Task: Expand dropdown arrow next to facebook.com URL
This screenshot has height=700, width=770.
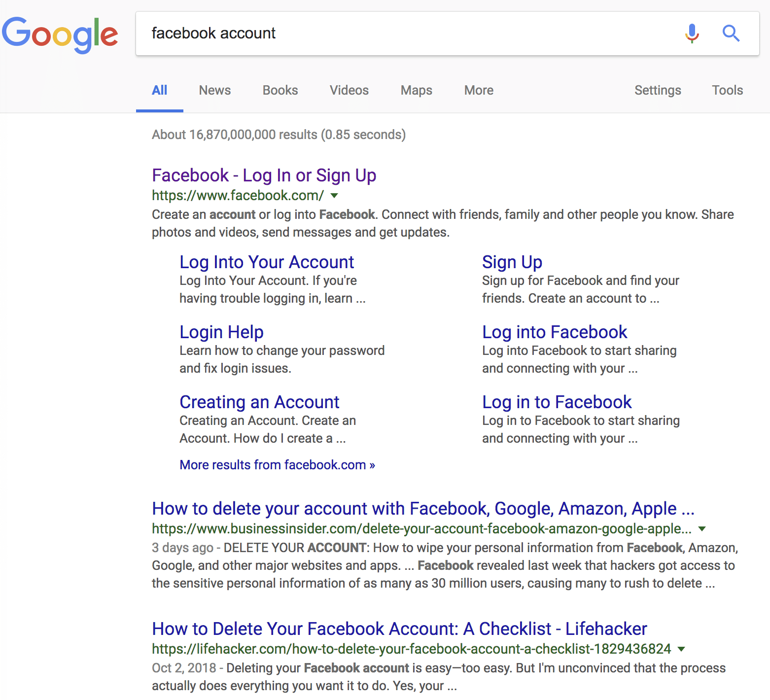Action: tap(334, 196)
